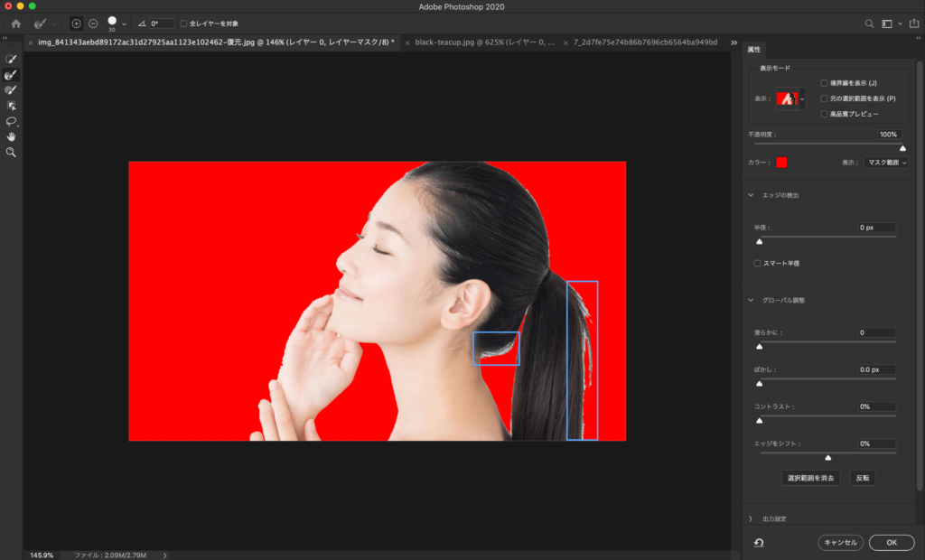925x560 pixels.
Task: Click the brush size preview circle
Action: coord(112,22)
